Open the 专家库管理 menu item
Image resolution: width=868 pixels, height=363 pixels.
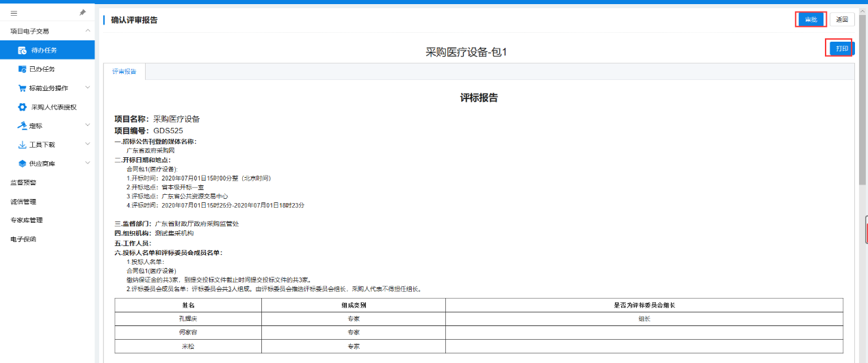[x=26, y=220]
